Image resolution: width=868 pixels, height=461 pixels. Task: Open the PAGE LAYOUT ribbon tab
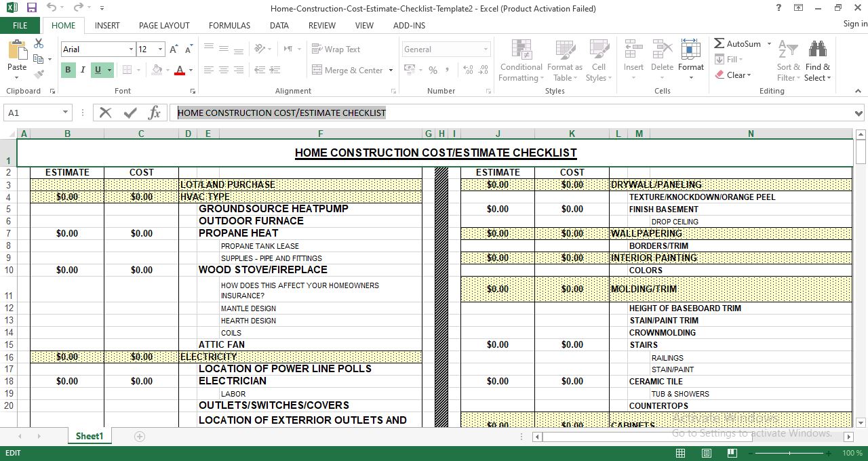pyautogui.click(x=164, y=25)
